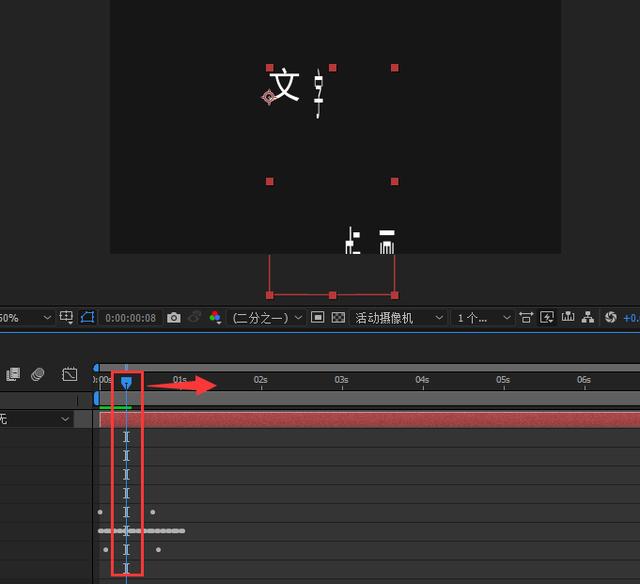Click the 文 character in the viewer

[284, 85]
